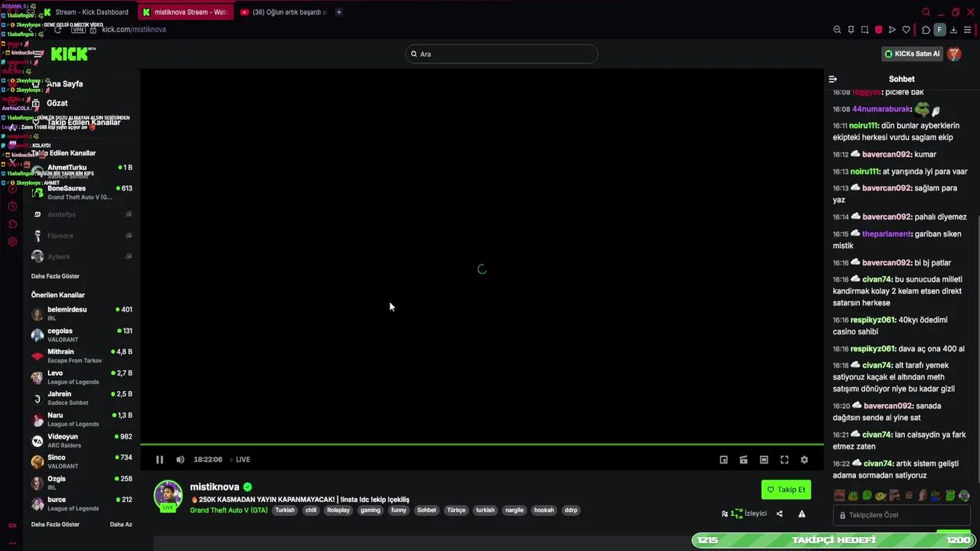
Task: Open the dantefps offline channel
Action: pos(81,214)
